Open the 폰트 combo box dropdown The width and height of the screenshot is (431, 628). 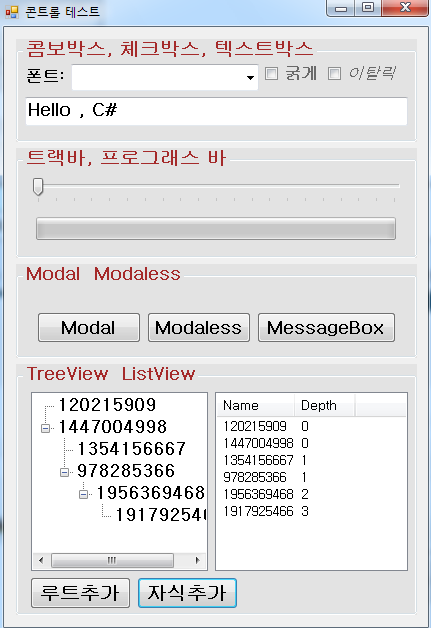point(250,77)
